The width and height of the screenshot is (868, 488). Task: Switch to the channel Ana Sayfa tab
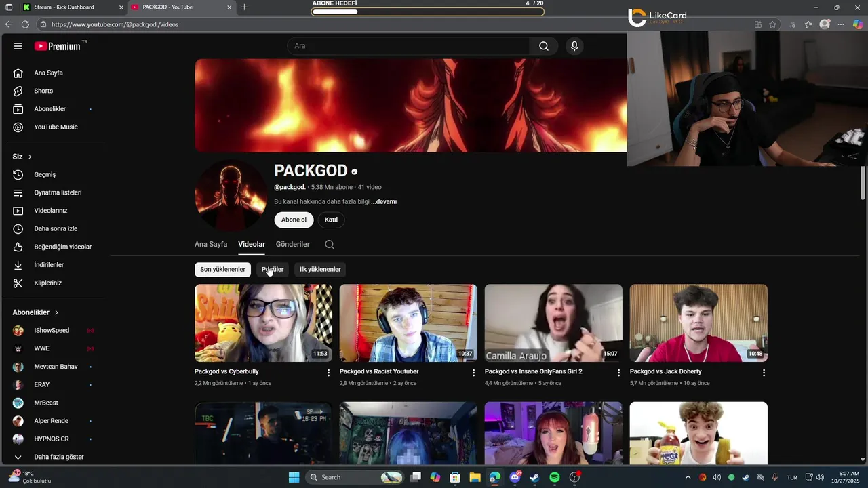coord(211,244)
